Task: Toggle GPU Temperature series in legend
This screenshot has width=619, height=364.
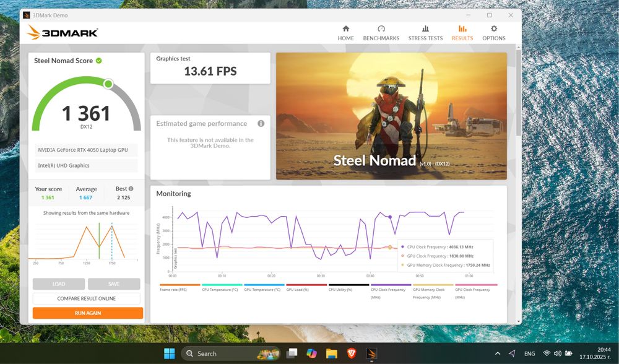Action: (x=264, y=288)
